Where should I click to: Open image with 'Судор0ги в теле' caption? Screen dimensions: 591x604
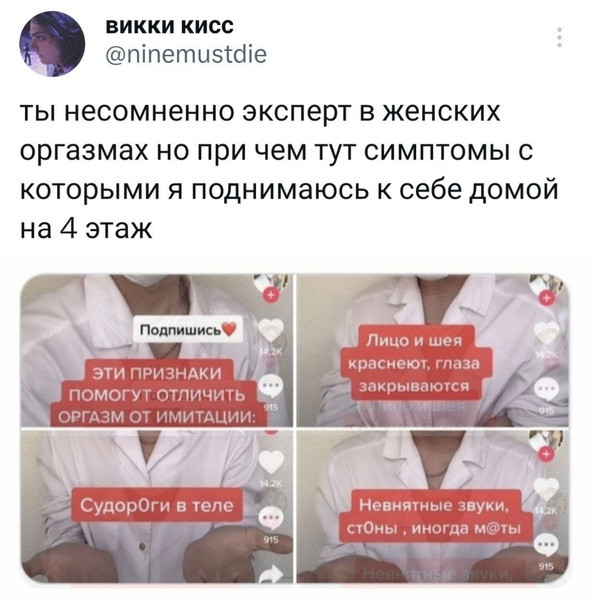[157, 506]
